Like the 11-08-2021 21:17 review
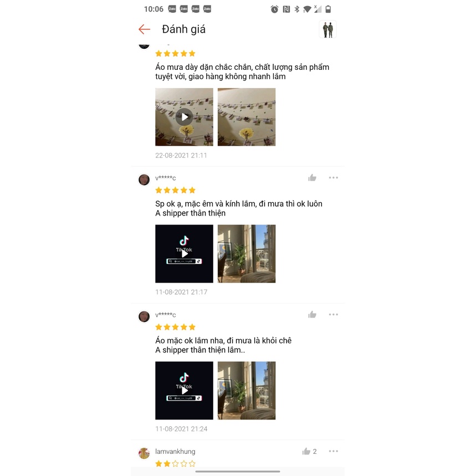 312,178
